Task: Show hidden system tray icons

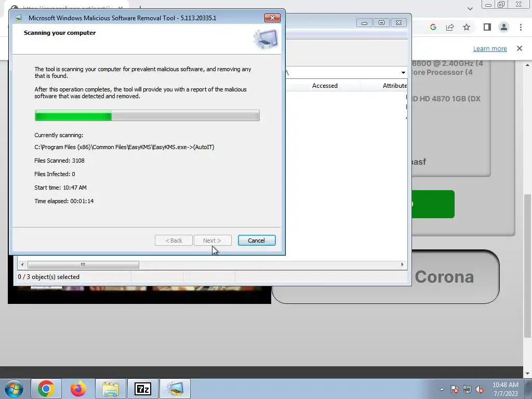Action: pos(442,389)
